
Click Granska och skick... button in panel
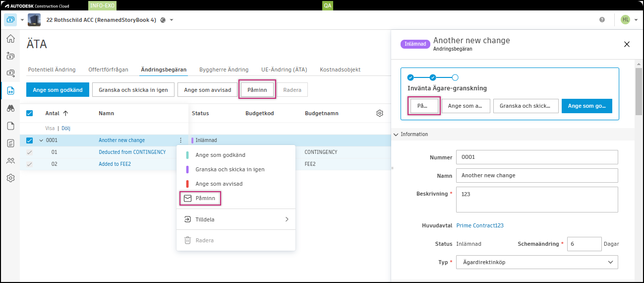pos(526,106)
